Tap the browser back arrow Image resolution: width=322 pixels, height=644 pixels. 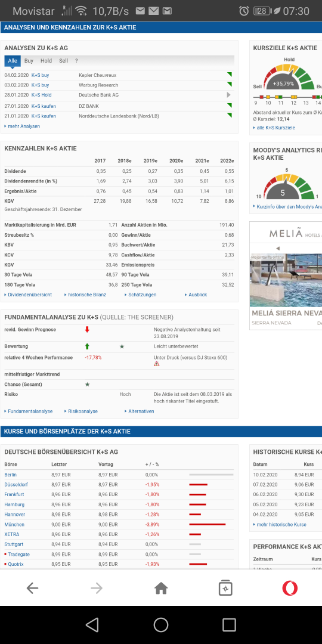(x=32, y=589)
